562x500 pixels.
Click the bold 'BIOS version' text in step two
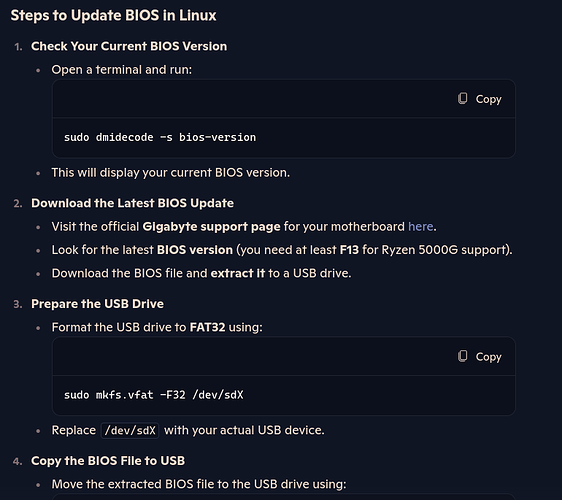pyautogui.click(x=195, y=250)
